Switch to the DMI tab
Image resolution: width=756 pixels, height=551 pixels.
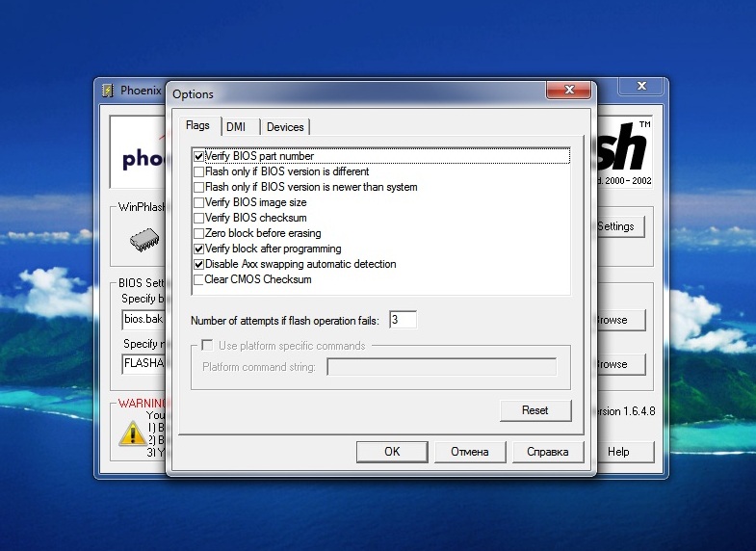pos(236,127)
